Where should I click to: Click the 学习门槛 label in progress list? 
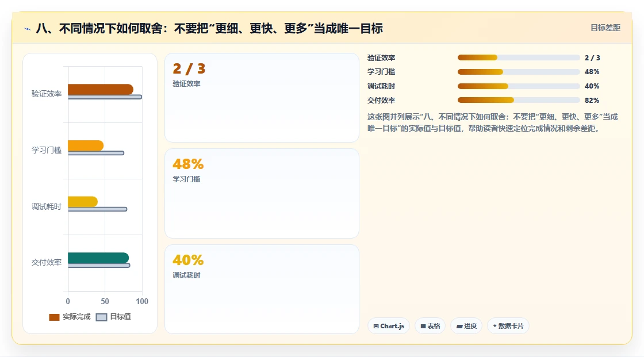pos(381,72)
